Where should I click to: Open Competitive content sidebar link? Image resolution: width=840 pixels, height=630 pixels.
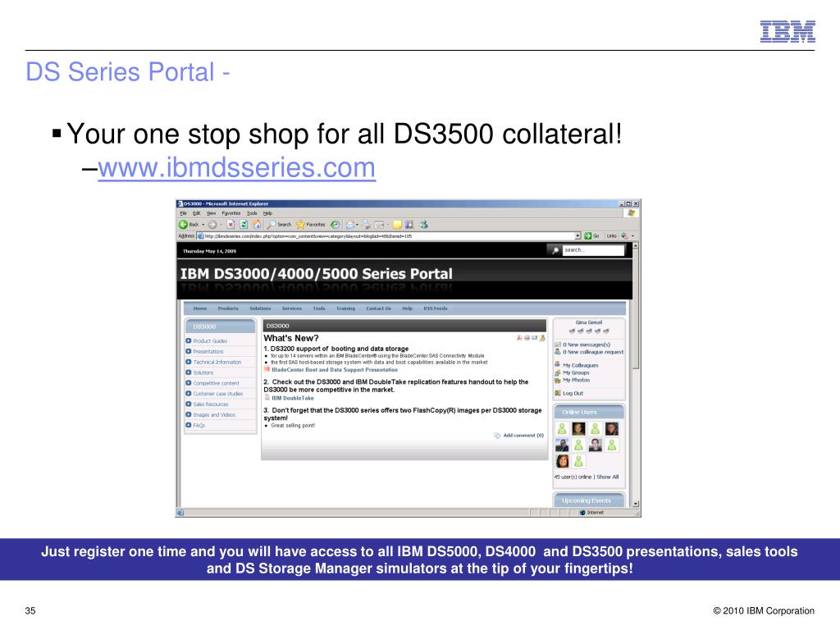pyautogui.click(x=216, y=384)
